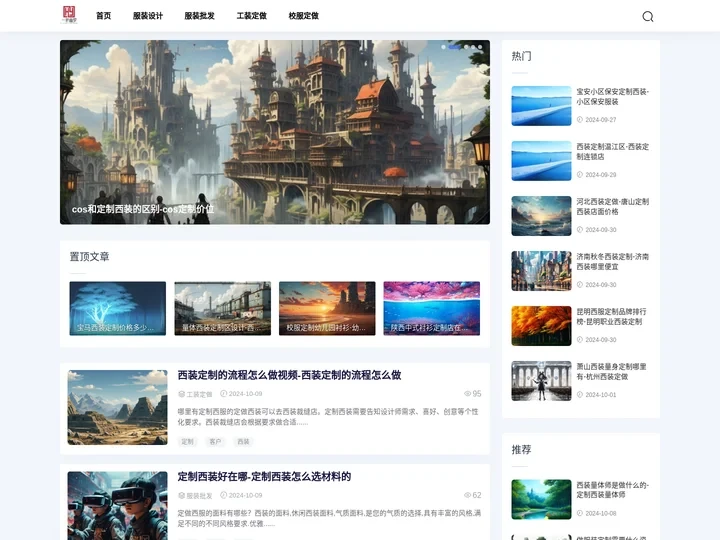Click the 置顶文章 section heading
720x540 pixels.
click(x=90, y=257)
